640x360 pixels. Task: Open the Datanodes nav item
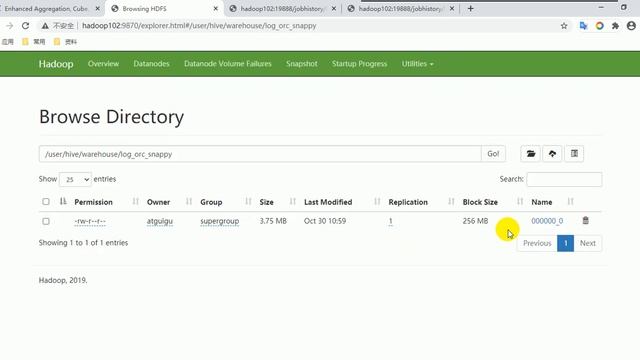coord(151,64)
